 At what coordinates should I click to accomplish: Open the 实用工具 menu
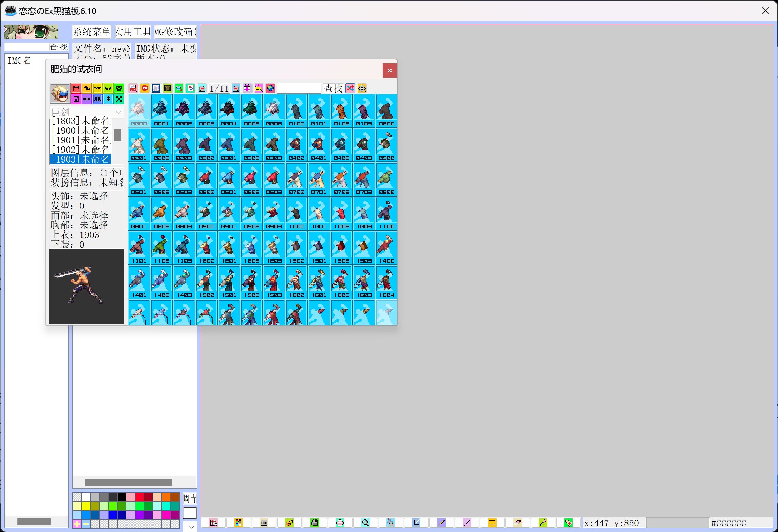coord(133,32)
